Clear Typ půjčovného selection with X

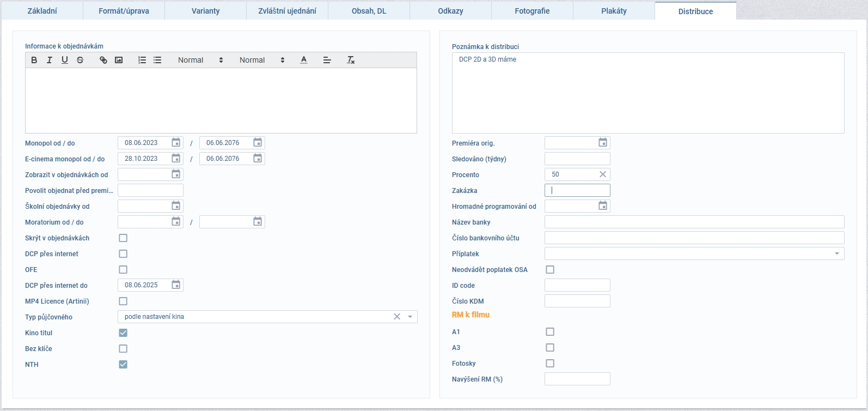click(x=397, y=317)
